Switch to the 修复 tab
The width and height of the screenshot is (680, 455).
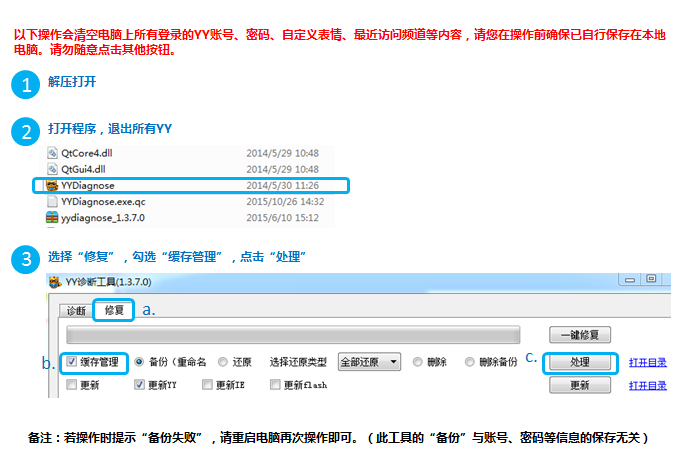pos(114,310)
